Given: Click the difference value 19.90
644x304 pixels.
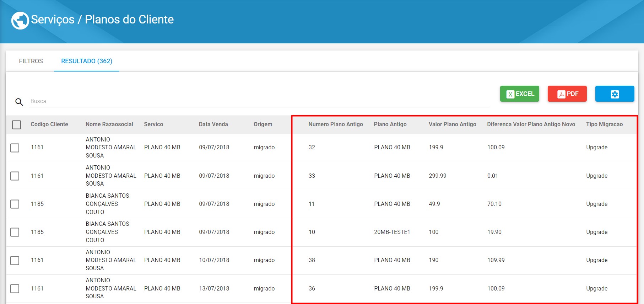Looking at the screenshot, I should point(494,232).
